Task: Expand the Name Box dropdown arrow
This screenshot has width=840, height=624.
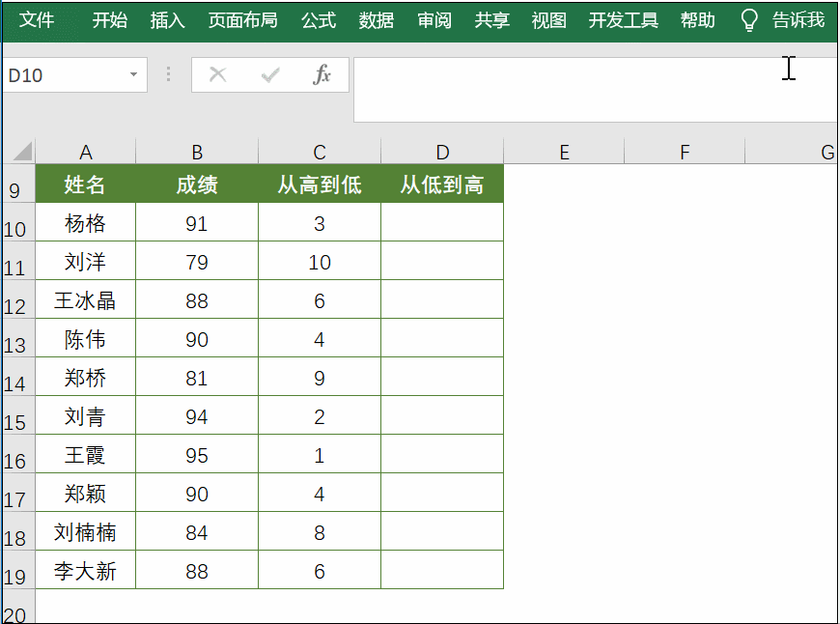Action: point(133,74)
